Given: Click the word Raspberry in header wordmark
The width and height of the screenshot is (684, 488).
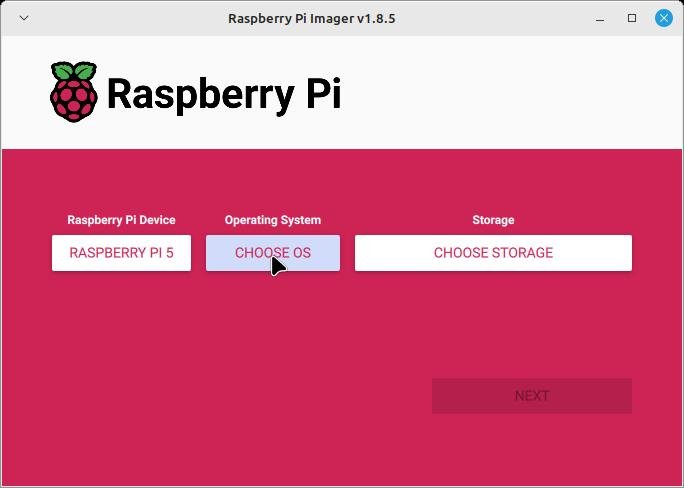Looking at the screenshot, I should point(201,94).
